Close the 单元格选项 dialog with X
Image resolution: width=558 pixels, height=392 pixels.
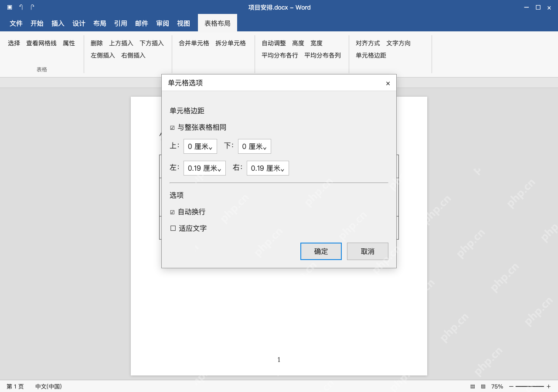click(388, 83)
